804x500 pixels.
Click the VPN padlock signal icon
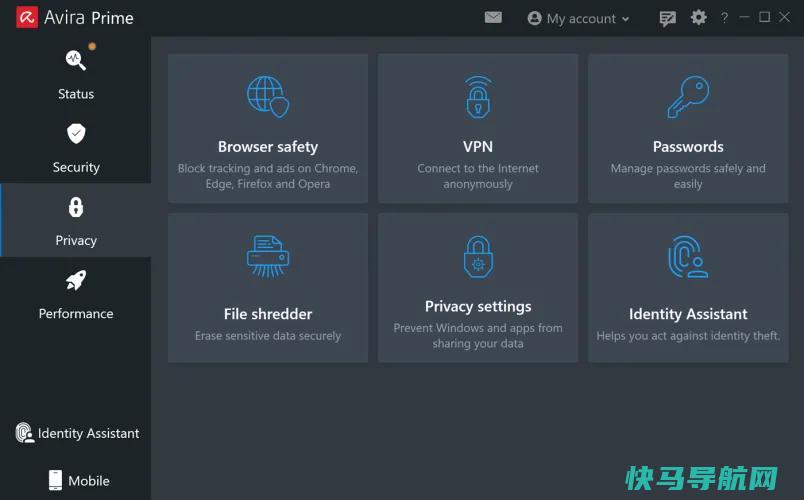pos(478,97)
